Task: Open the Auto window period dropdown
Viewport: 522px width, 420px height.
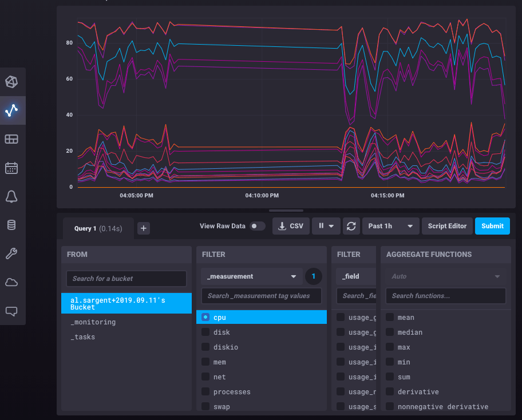Action: (x=445, y=276)
